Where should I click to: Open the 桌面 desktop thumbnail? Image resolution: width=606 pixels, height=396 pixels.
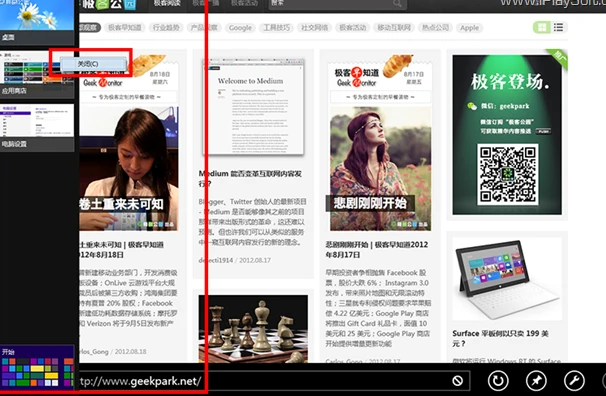click(x=37, y=21)
